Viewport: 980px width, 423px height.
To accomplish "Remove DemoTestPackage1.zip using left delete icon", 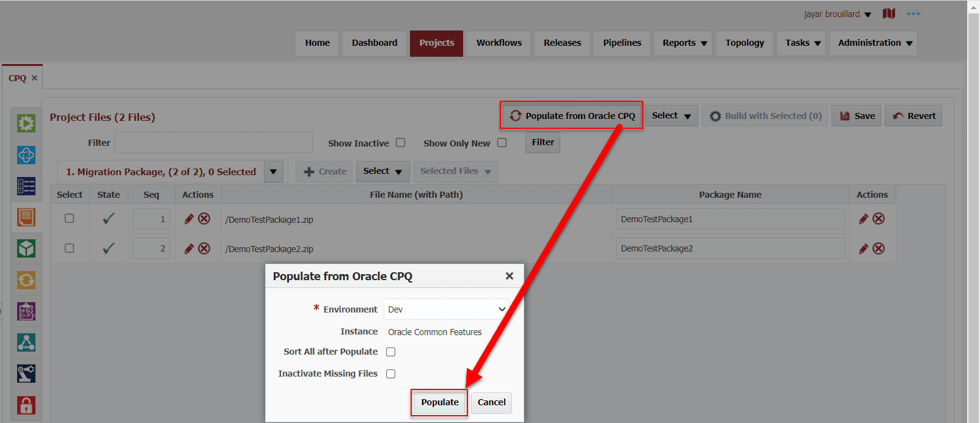I will point(204,219).
